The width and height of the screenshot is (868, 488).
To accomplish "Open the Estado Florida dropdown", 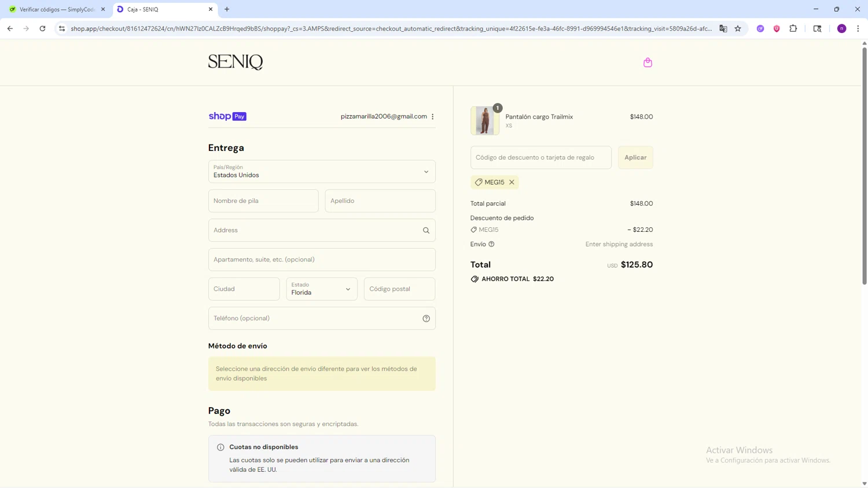I will pos(322,289).
